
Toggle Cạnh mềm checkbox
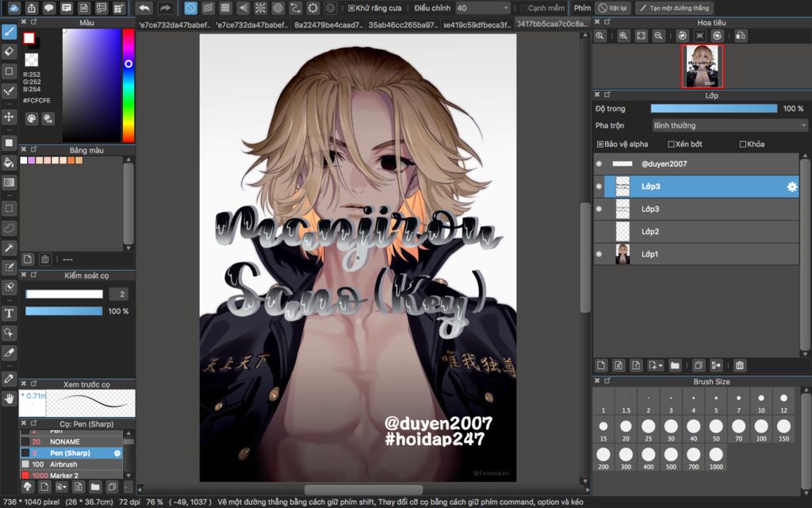[523, 8]
